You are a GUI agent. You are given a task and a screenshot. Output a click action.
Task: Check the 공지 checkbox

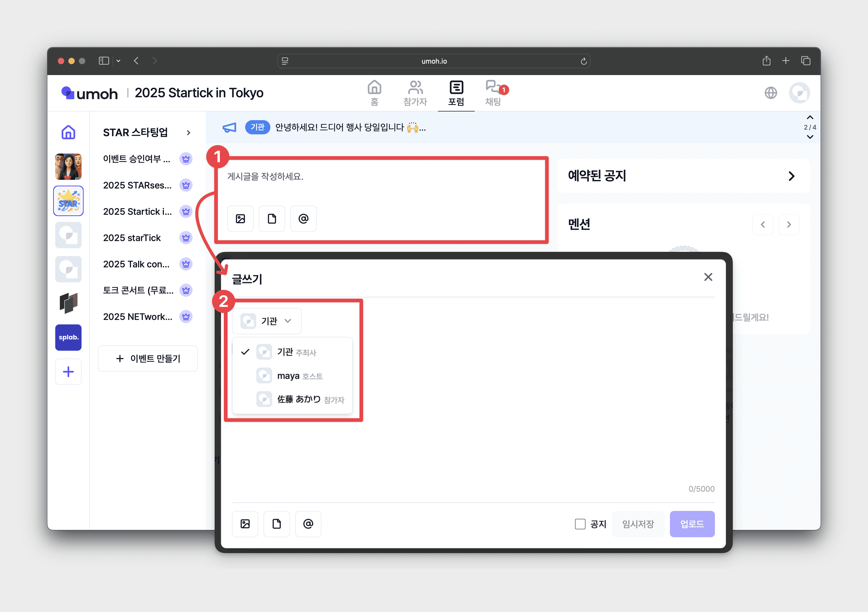pyautogui.click(x=580, y=524)
